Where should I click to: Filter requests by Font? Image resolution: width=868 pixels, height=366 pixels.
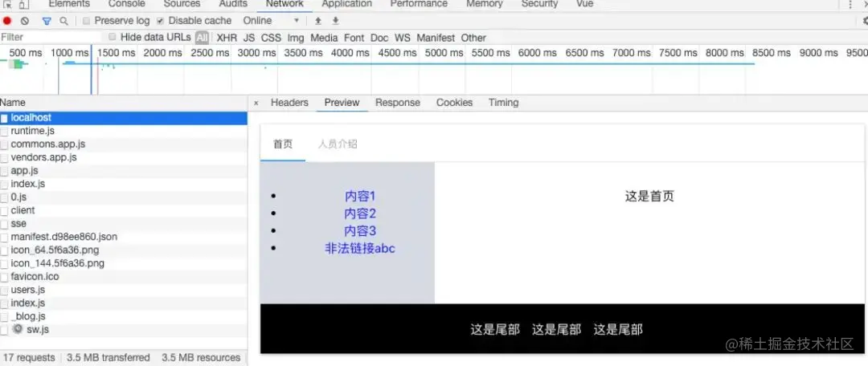pyautogui.click(x=354, y=38)
